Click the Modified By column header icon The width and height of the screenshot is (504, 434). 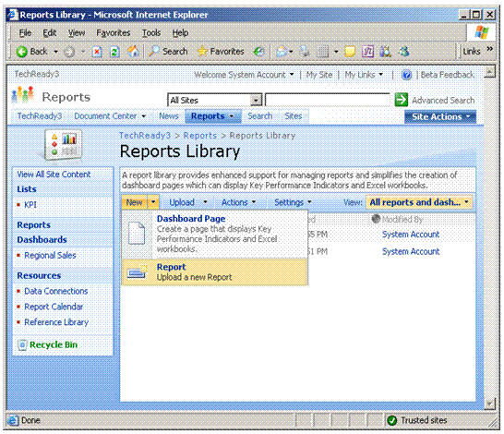tap(376, 219)
